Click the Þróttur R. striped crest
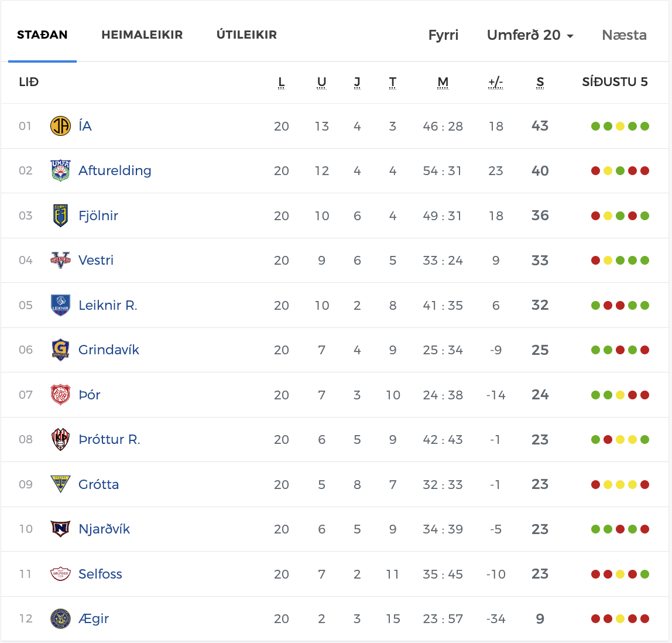The image size is (672, 643). [60, 439]
